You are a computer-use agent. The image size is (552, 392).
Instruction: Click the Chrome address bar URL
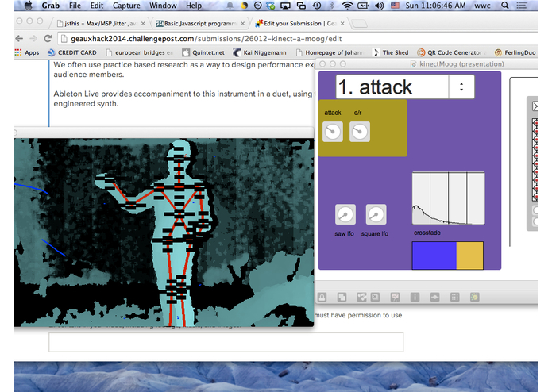click(x=206, y=39)
